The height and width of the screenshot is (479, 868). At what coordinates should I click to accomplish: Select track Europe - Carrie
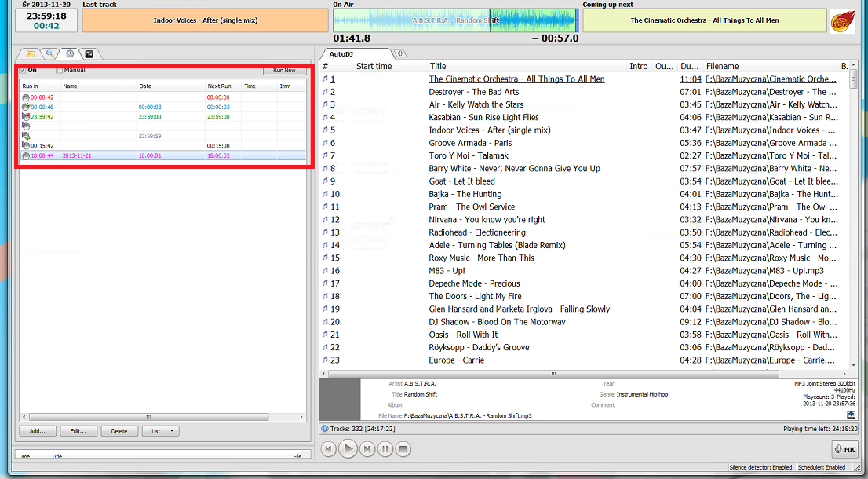click(x=457, y=360)
